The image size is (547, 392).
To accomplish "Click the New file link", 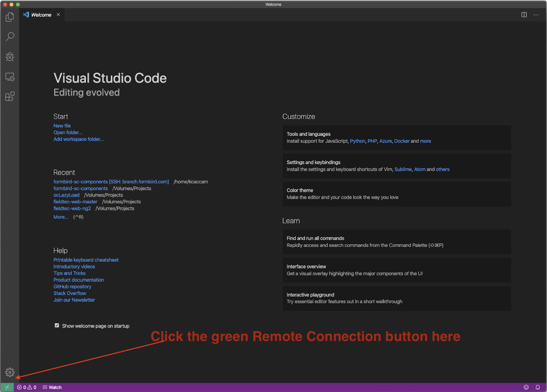I will (x=62, y=126).
